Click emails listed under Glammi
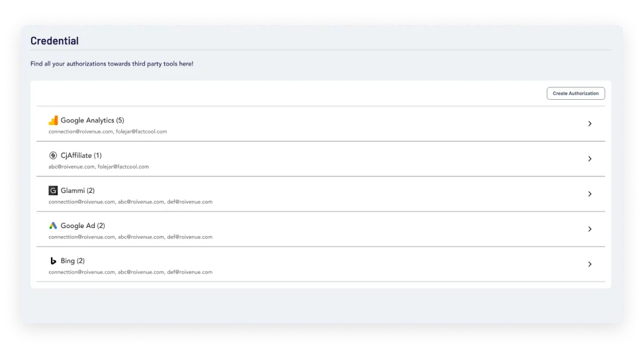The height and width of the screenshot is (349, 644). [130, 202]
